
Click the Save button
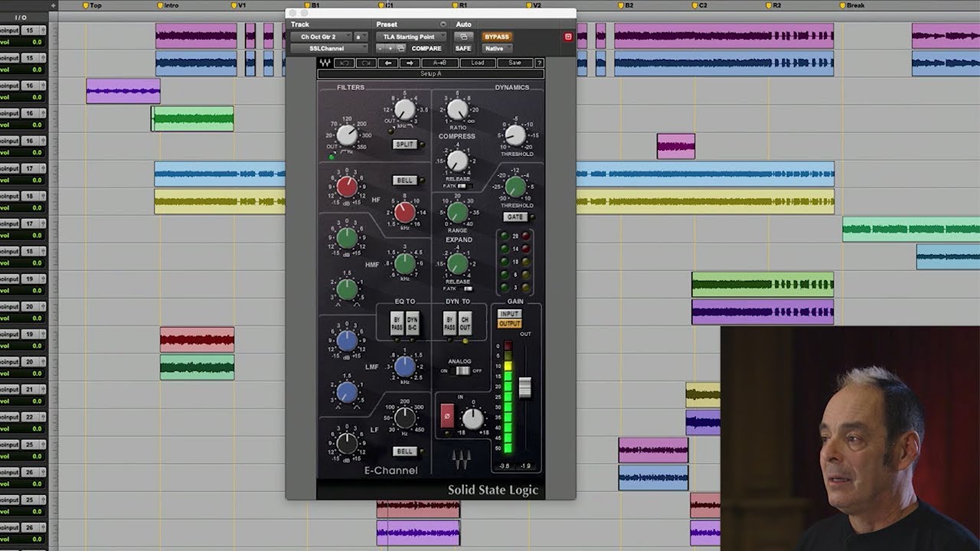coord(514,63)
